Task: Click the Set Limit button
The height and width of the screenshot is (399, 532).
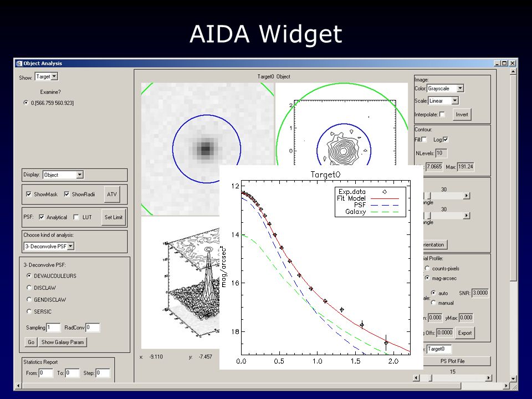Action: [x=113, y=217]
